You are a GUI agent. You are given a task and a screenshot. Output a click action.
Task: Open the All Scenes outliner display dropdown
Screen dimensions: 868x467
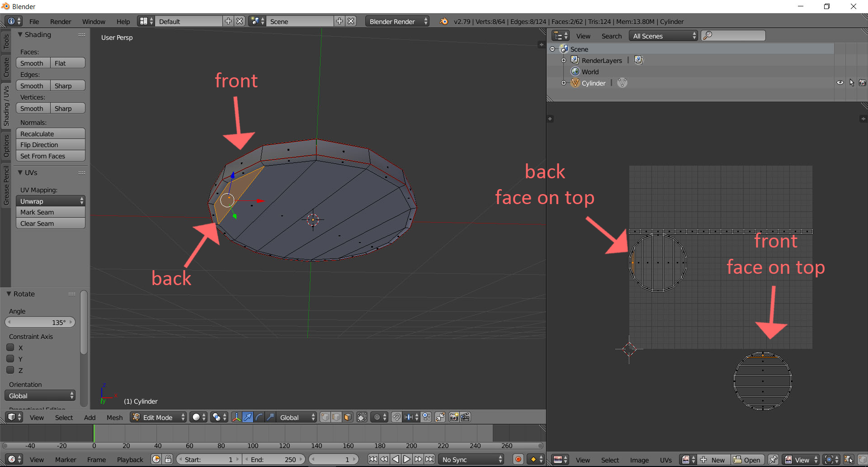[664, 36]
